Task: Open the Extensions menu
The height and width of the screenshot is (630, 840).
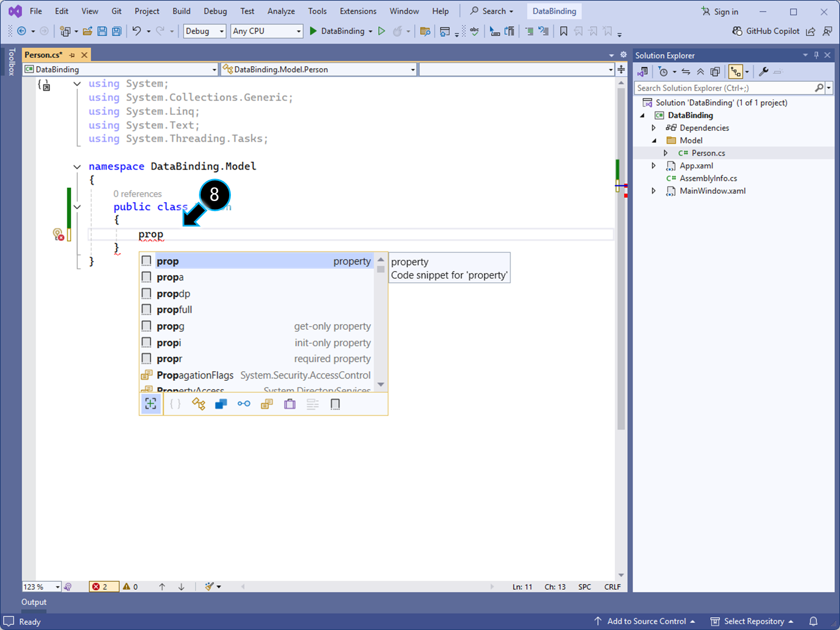Action: coord(358,11)
